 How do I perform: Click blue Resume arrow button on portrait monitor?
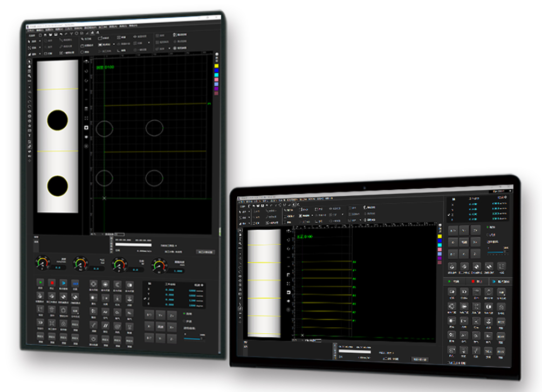64,283
